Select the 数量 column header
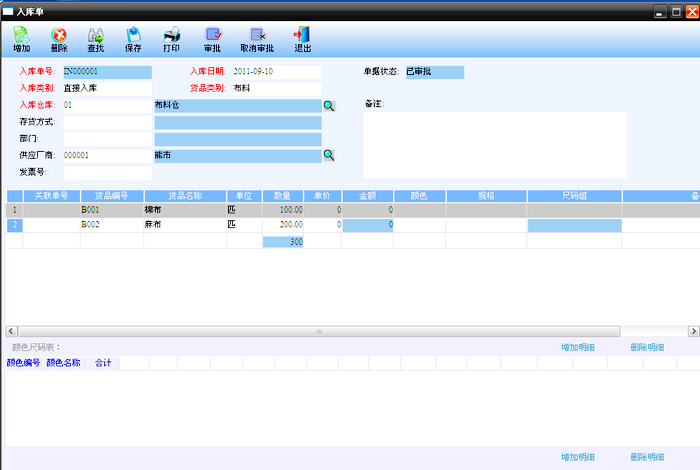 [283, 196]
